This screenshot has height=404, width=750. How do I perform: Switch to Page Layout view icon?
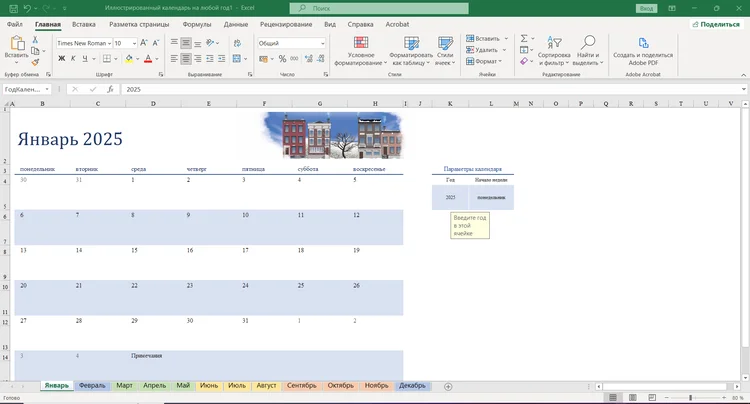(632, 398)
